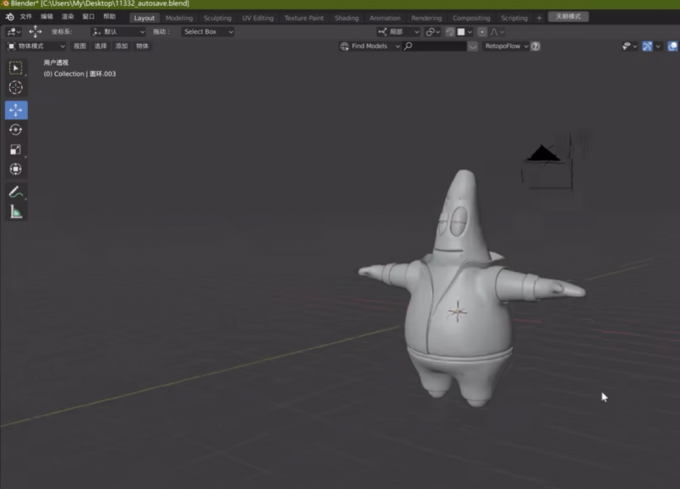This screenshot has height=489, width=680.
Task: Open the 帮助 help menu
Action: (109, 17)
